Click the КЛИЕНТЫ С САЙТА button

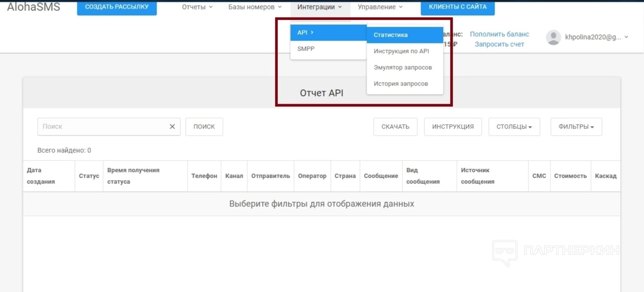coord(458,7)
